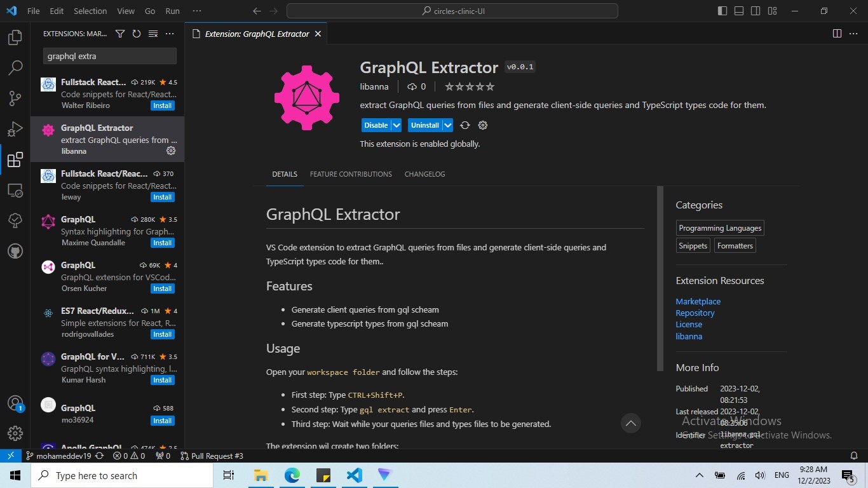
Task: Refresh the extensions list
Action: click(x=136, y=34)
